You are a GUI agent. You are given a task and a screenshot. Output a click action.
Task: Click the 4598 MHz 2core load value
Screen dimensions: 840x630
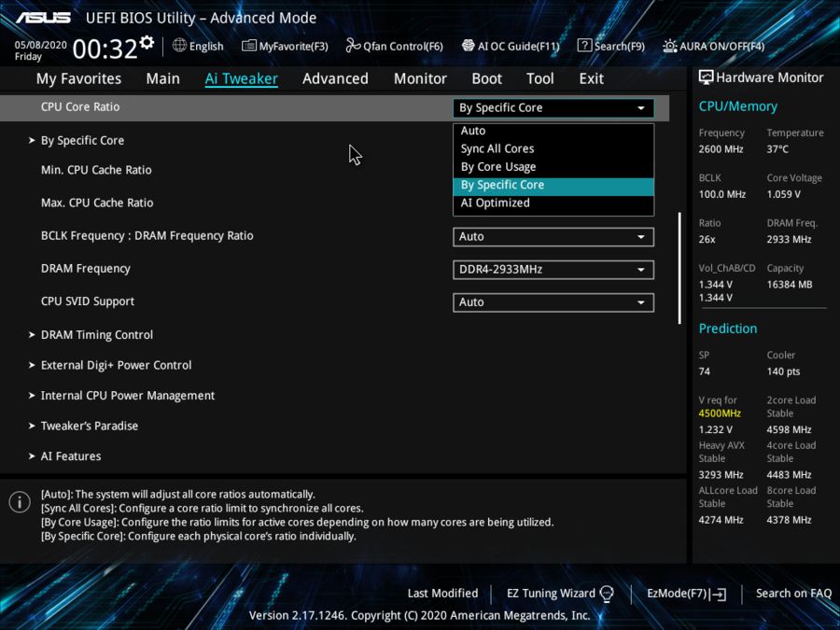click(x=789, y=429)
